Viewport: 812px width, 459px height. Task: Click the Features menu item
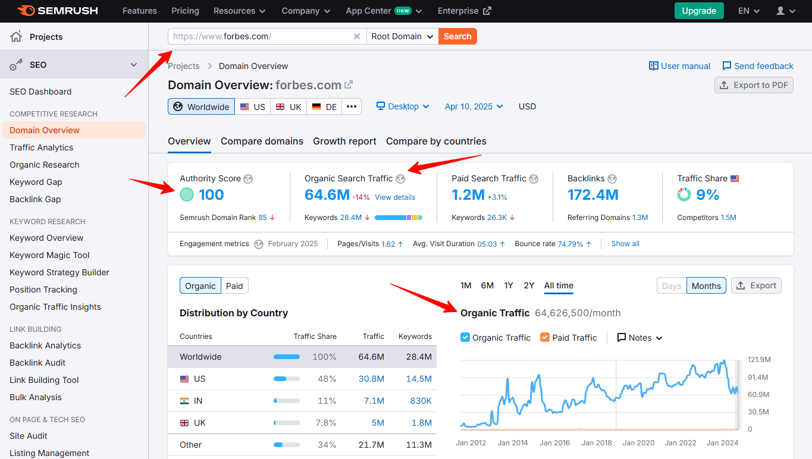pyautogui.click(x=139, y=11)
